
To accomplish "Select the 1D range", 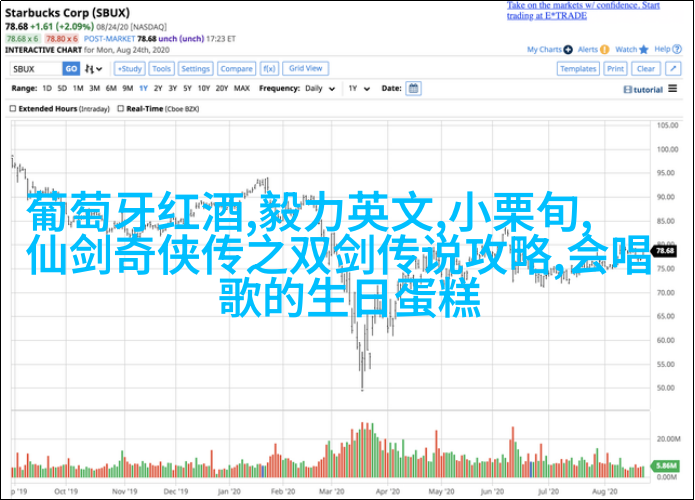I will (47, 88).
